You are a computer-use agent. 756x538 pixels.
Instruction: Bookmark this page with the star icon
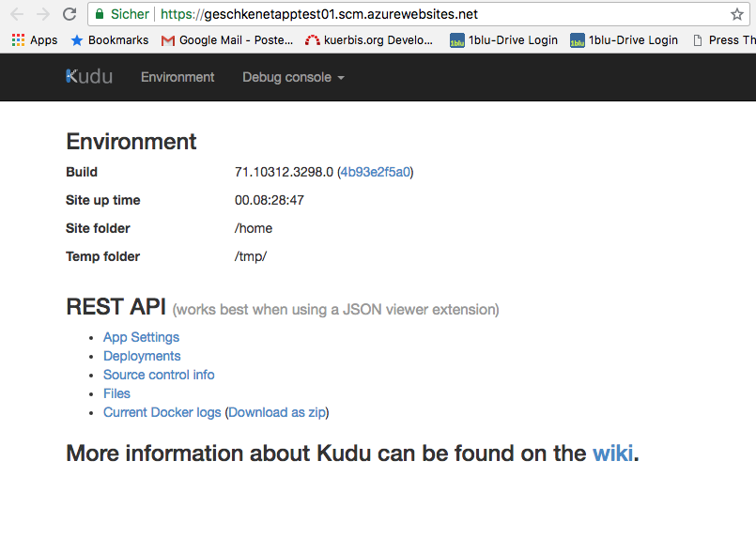(x=736, y=14)
